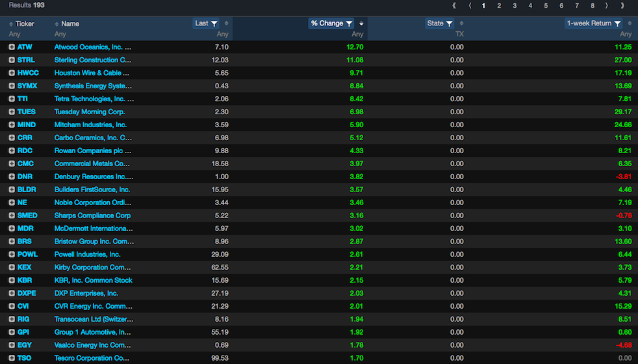Open Vaalco Energy Inc link
The image size is (638, 364).
(93, 345)
